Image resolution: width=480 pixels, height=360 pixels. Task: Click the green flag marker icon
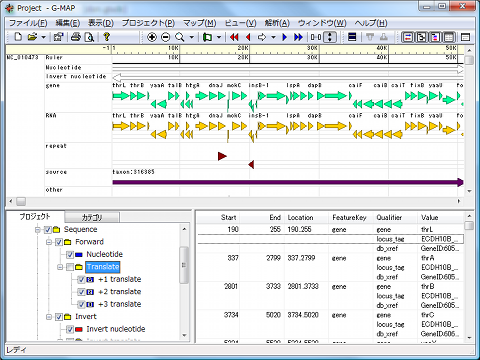pos(208,37)
